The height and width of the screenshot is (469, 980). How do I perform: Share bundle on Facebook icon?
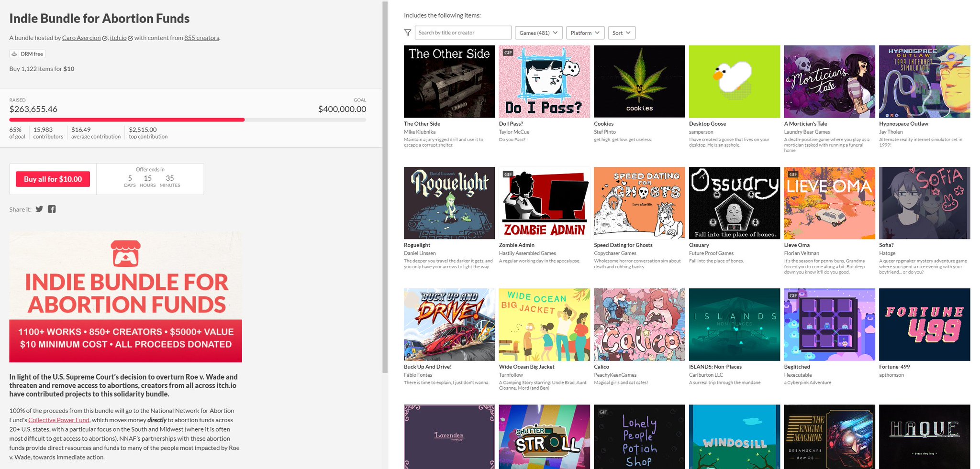[x=52, y=209]
